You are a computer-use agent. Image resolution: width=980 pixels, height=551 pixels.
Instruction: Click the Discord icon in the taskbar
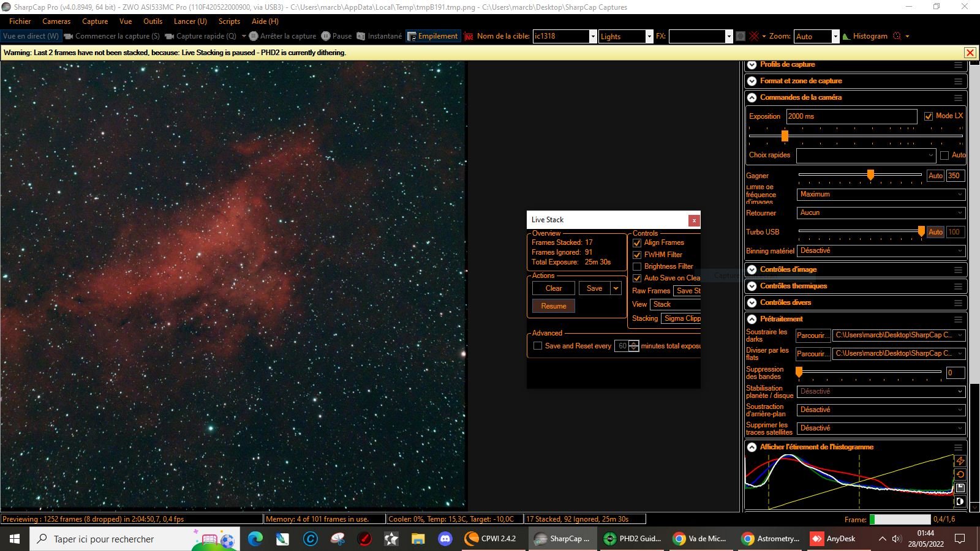click(x=445, y=539)
